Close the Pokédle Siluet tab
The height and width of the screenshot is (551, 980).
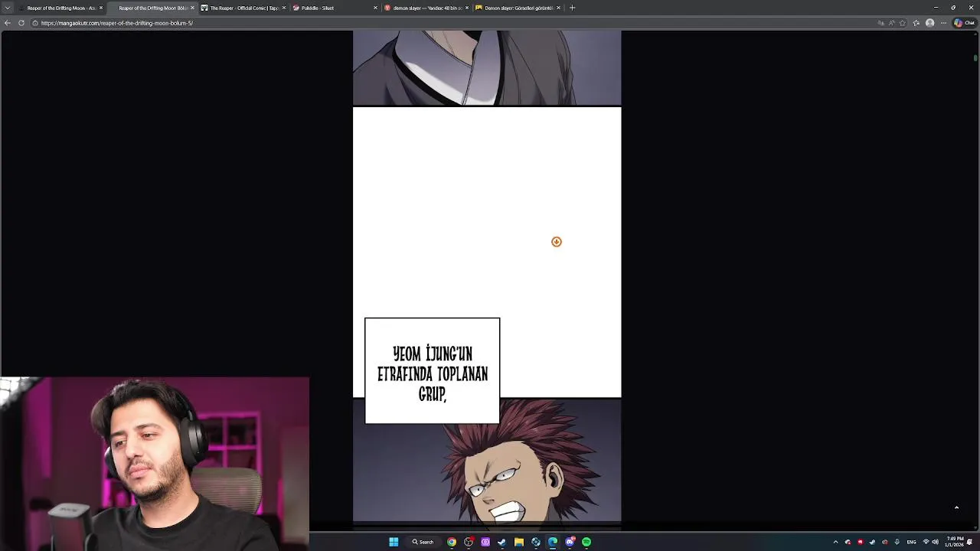(x=375, y=8)
